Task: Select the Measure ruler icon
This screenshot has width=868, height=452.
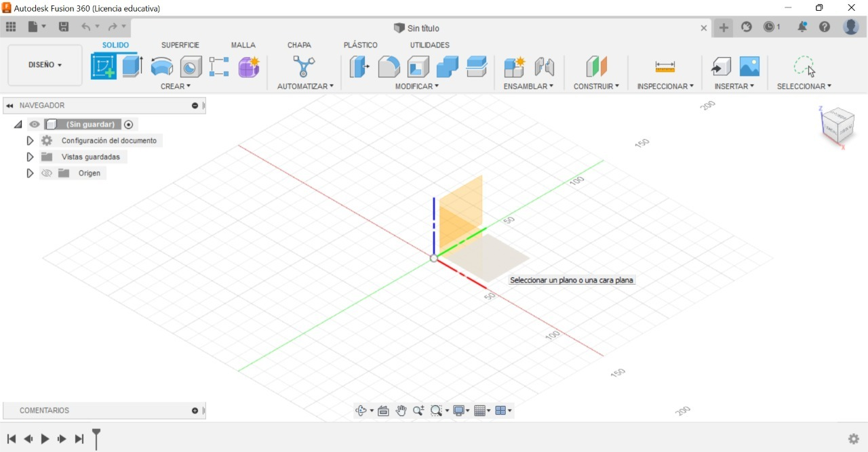Action: (x=665, y=66)
